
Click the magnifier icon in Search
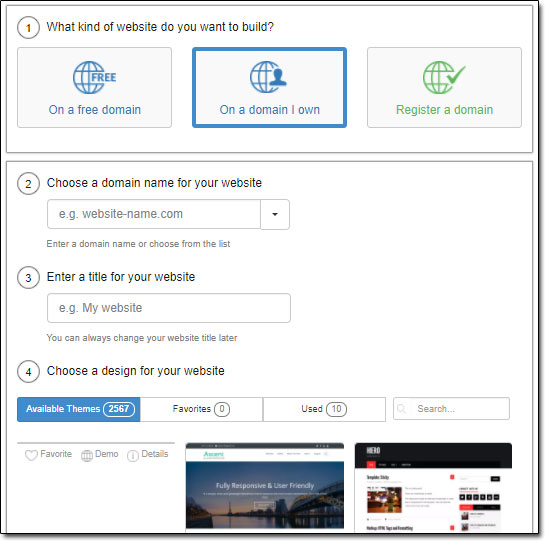pyautogui.click(x=401, y=409)
